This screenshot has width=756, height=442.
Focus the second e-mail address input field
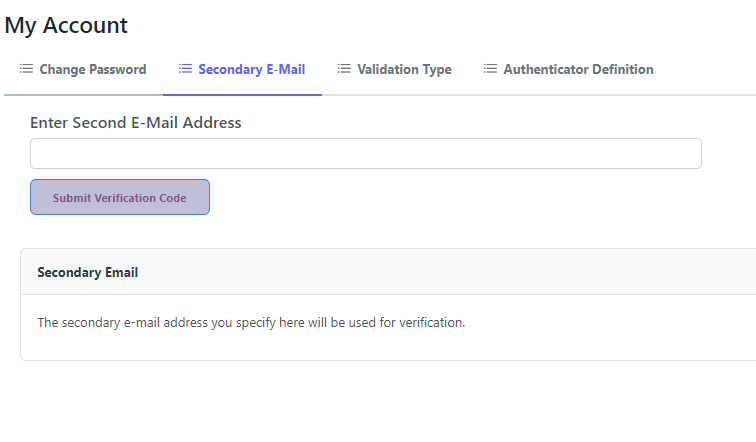point(365,154)
